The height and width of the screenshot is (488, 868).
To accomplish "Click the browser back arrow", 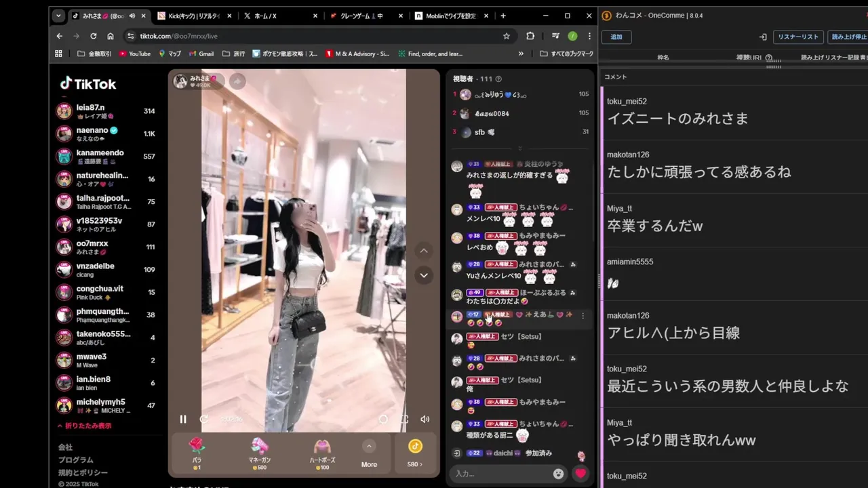I will [x=59, y=36].
